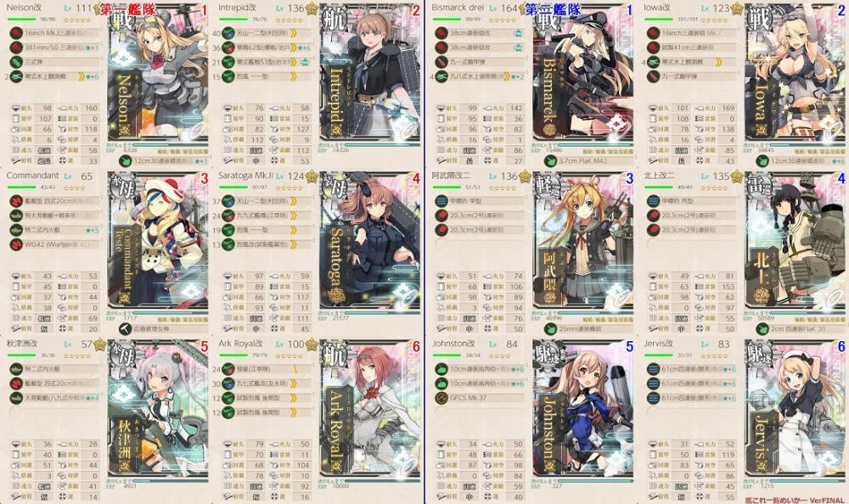Click the red first fleet label
The width and height of the screenshot is (849, 504).
tap(121, 8)
